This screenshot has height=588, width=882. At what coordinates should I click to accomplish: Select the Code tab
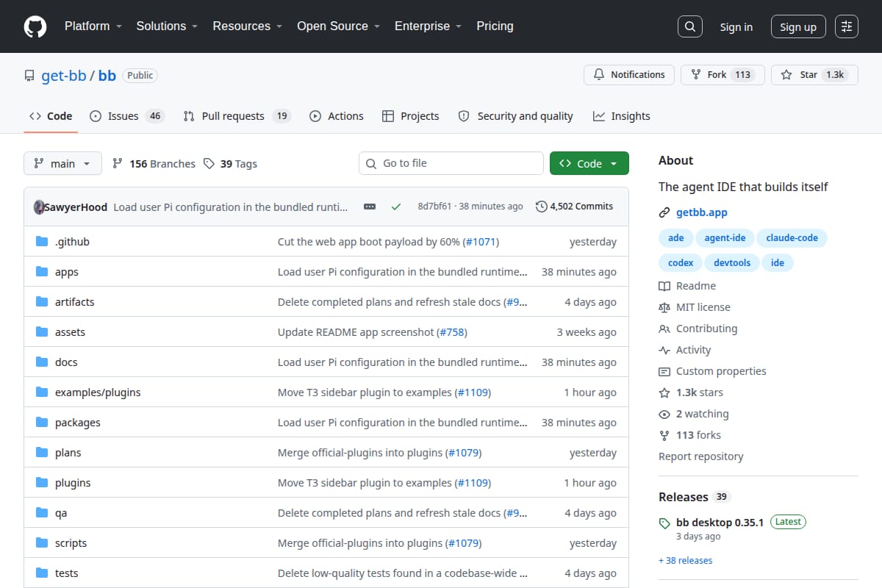pyautogui.click(x=51, y=116)
